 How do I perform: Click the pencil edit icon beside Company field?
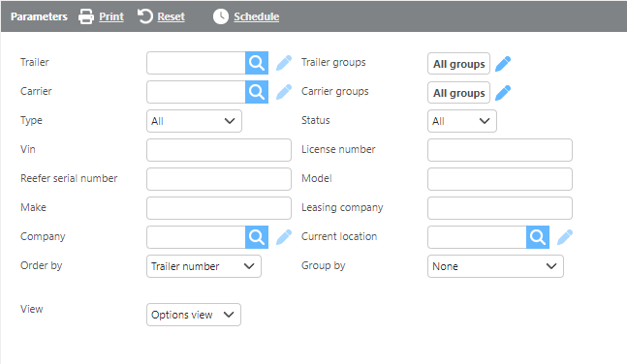284,237
